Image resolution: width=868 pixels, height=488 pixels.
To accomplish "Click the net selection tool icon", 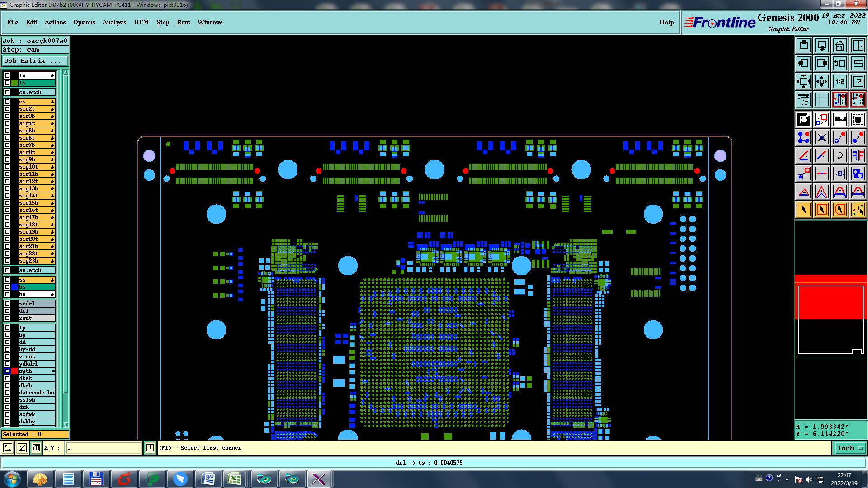I will [858, 210].
